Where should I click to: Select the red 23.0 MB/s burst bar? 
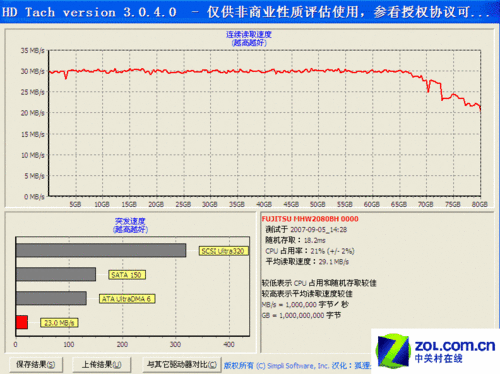click(22, 322)
